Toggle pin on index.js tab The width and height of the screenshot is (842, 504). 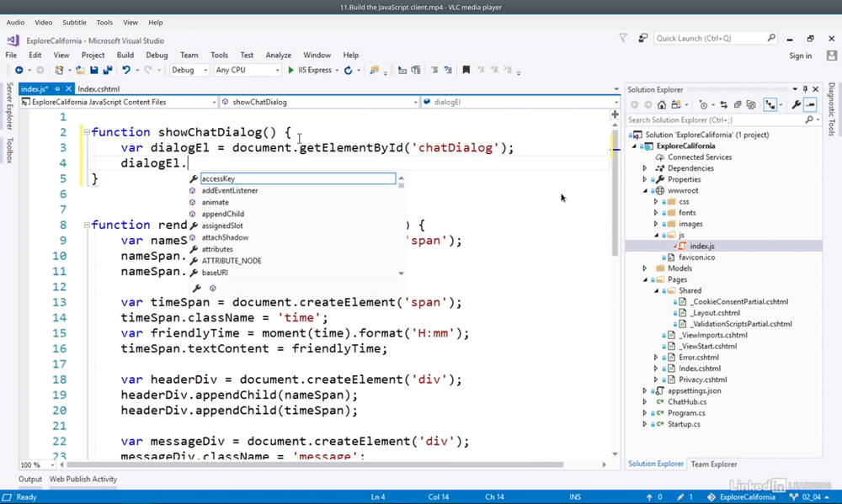pos(57,89)
